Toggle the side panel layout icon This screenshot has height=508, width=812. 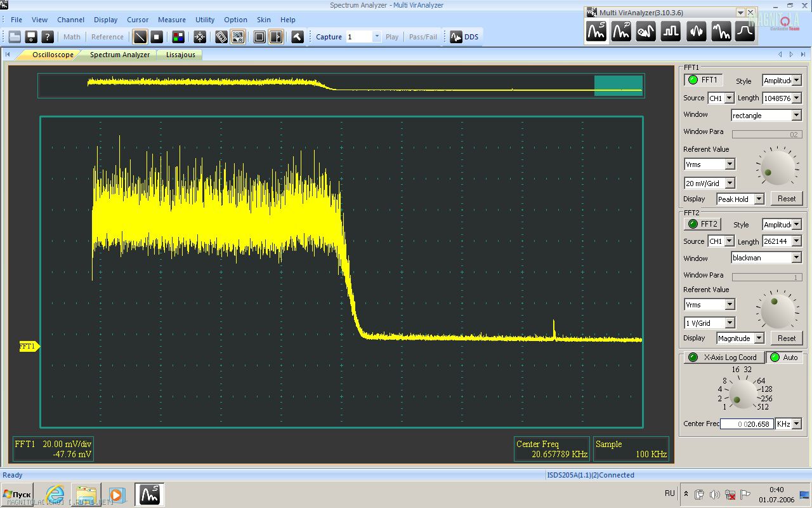pyautogui.click(x=276, y=37)
